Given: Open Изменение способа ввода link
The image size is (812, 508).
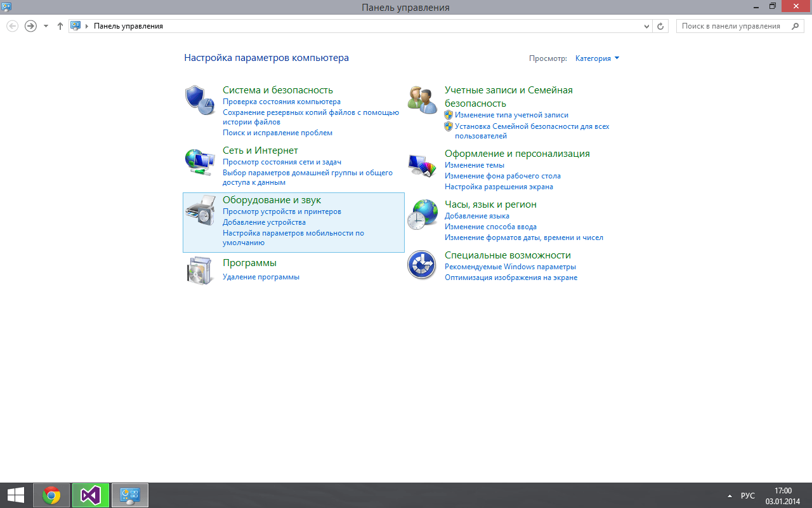Looking at the screenshot, I should pos(490,227).
